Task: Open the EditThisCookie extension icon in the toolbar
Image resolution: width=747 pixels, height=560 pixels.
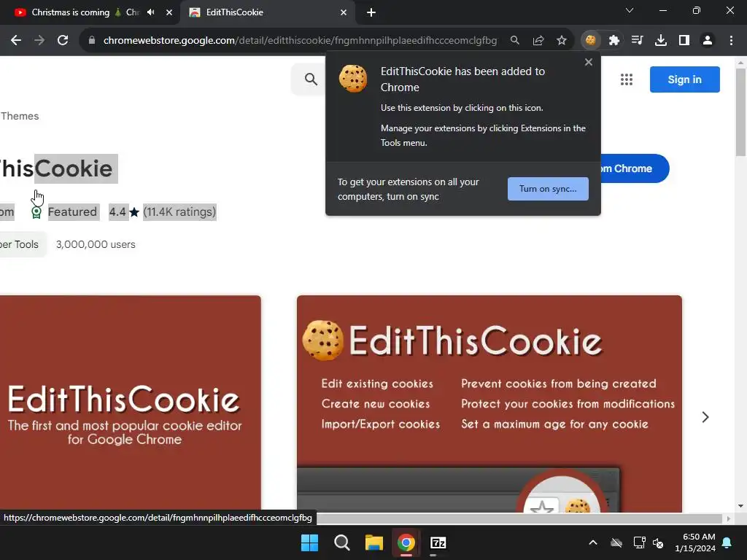Action: pos(590,41)
